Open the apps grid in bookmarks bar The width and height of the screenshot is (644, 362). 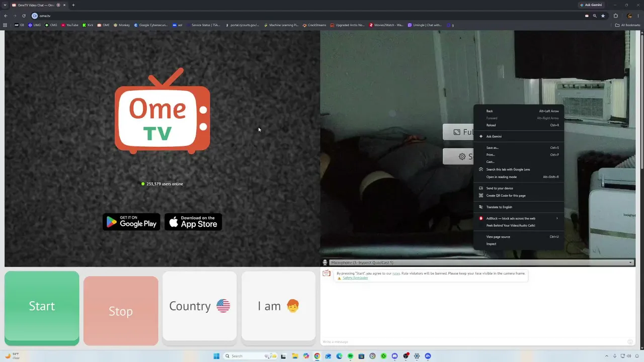pyautogui.click(x=6, y=25)
